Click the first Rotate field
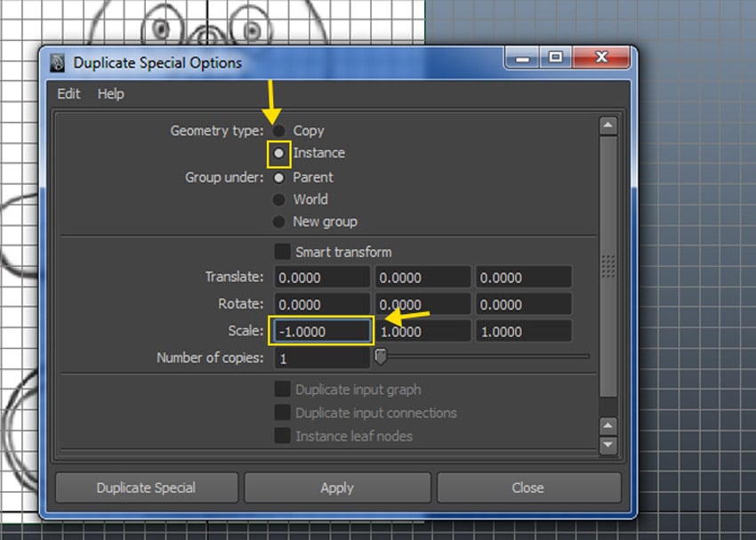Image resolution: width=756 pixels, height=540 pixels. coord(322,304)
